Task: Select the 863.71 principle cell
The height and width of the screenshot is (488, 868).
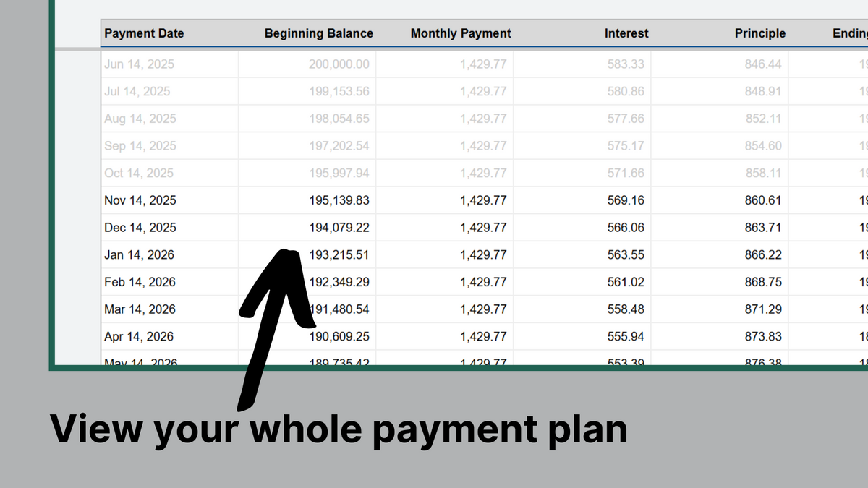Action: coord(720,228)
